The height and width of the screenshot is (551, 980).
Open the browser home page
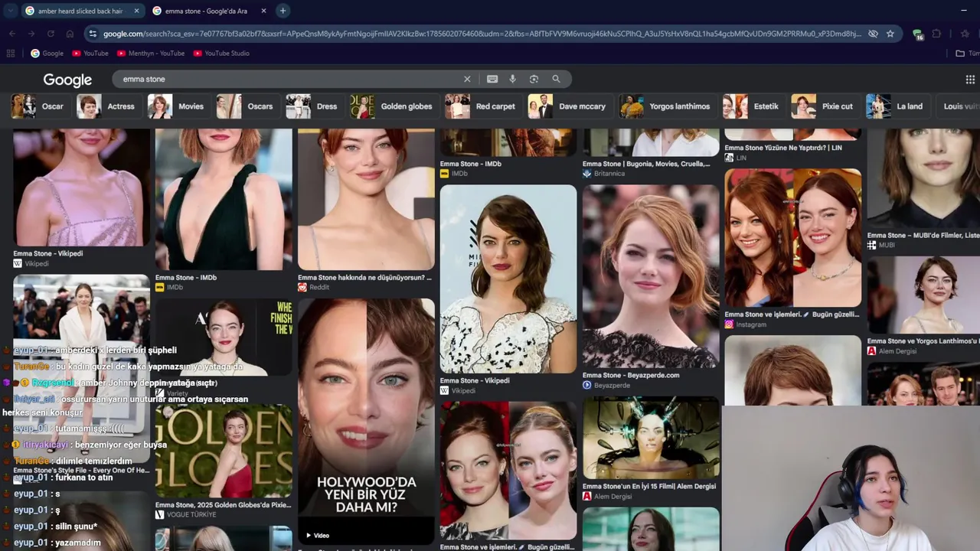(x=70, y=34)
